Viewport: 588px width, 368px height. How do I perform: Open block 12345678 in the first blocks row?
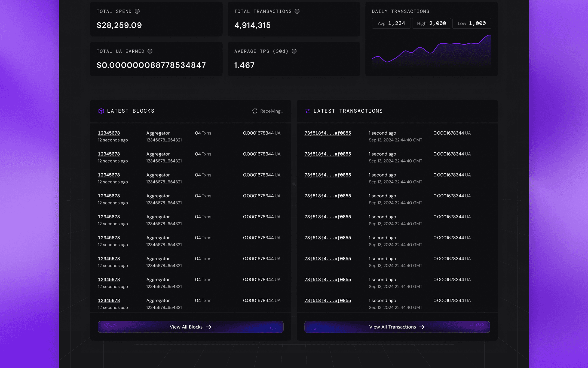(x=109, y=133)
